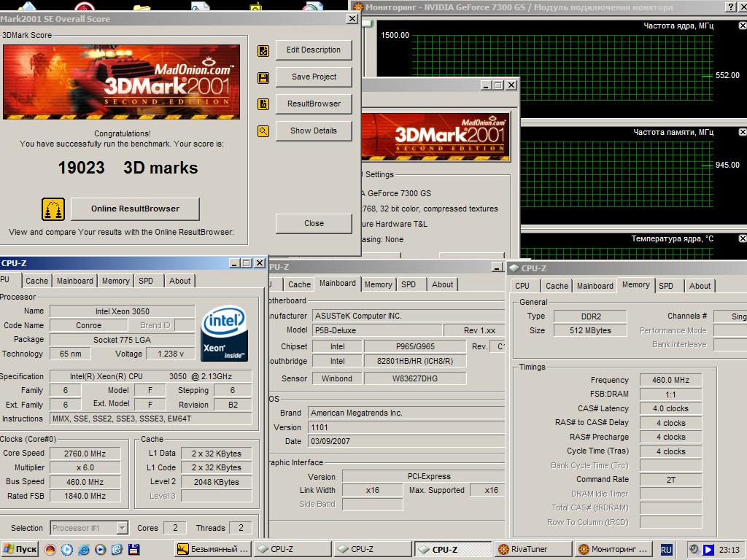This screenshot has height=560, width=747.
Task: Click the Show Details magnifier icon
Action: [263, 131]
